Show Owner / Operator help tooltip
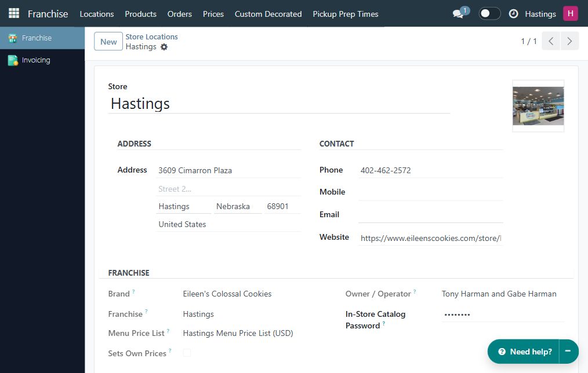 coord(415,291)
